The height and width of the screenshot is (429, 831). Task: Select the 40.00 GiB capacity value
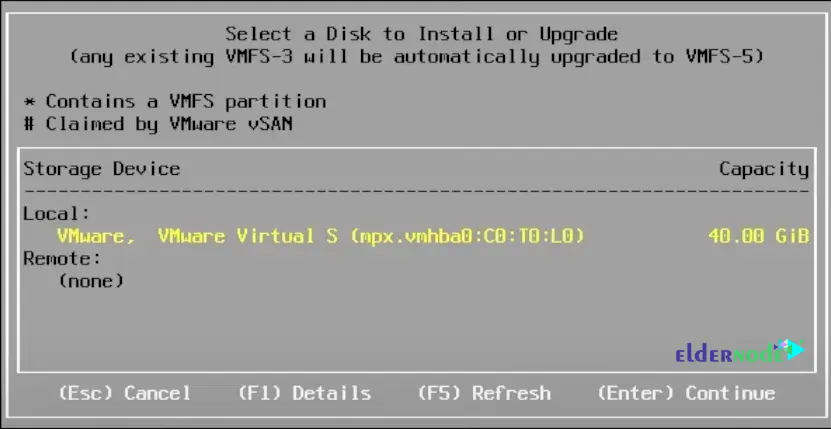tap(758, 236)
